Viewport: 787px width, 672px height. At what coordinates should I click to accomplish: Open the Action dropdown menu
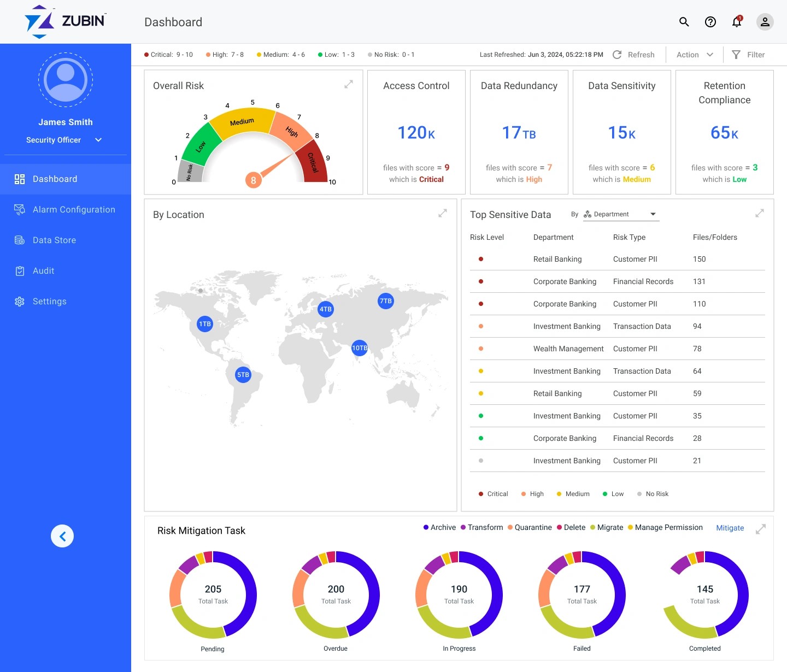695,55
